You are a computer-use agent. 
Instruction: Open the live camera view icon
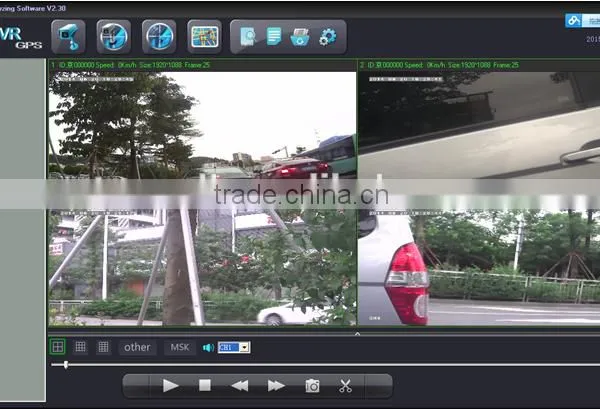pyautogui.click(x=68, y=37)
